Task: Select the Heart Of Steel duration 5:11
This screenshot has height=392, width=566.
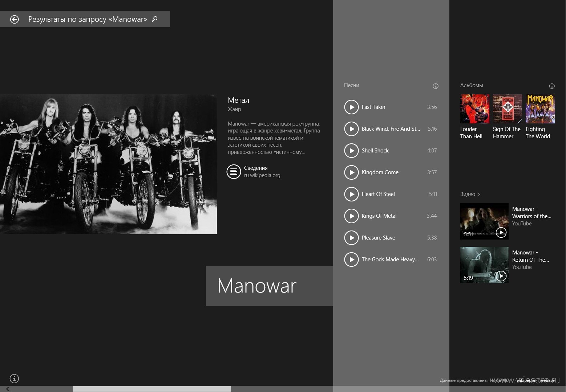Action: (x=433, y=194)
